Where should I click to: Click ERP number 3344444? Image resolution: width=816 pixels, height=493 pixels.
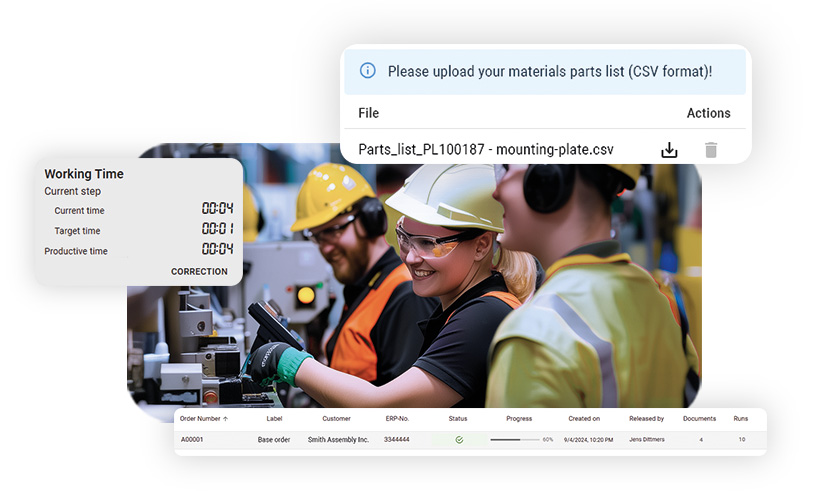(397, 439)
